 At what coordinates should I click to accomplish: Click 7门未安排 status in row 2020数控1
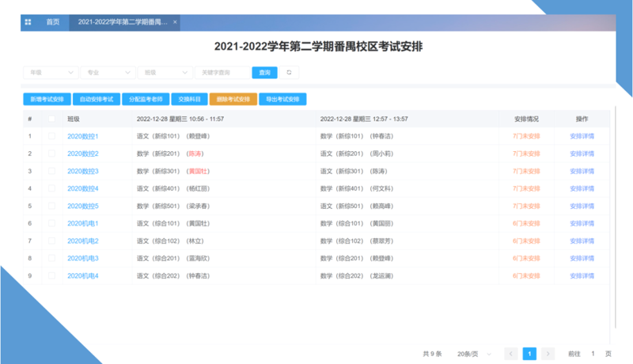[x=526, y=136]
